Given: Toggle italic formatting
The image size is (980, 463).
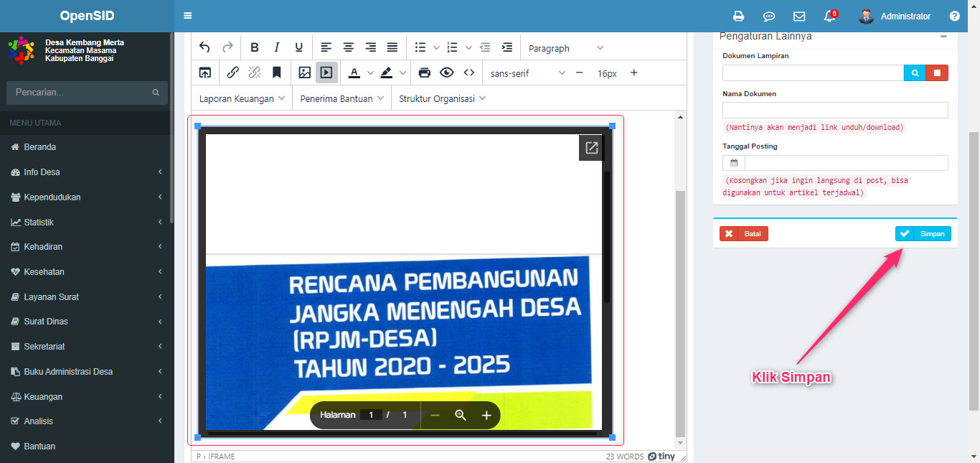Looking at the screenshot, I should tap(277, 47).
